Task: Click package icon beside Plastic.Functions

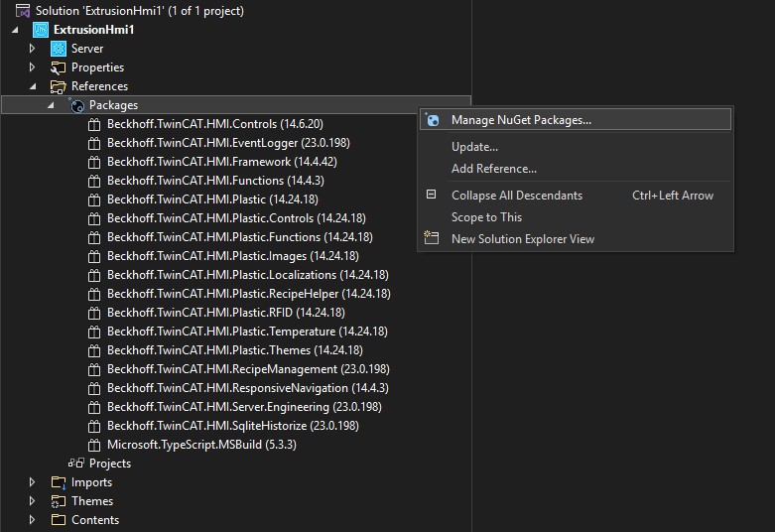Action: (94, 237)
